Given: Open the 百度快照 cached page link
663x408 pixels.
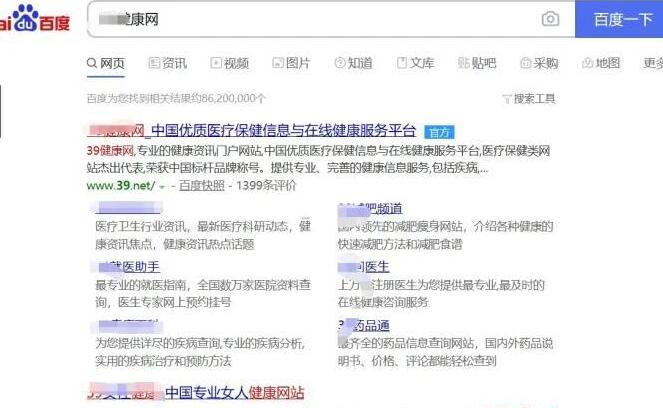Looking at the screenshot, I should coord(200,186).
